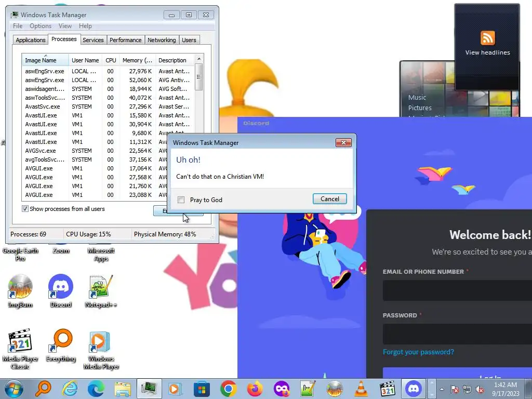Open Microsoft Edge from the taskbar

point(96,389)
